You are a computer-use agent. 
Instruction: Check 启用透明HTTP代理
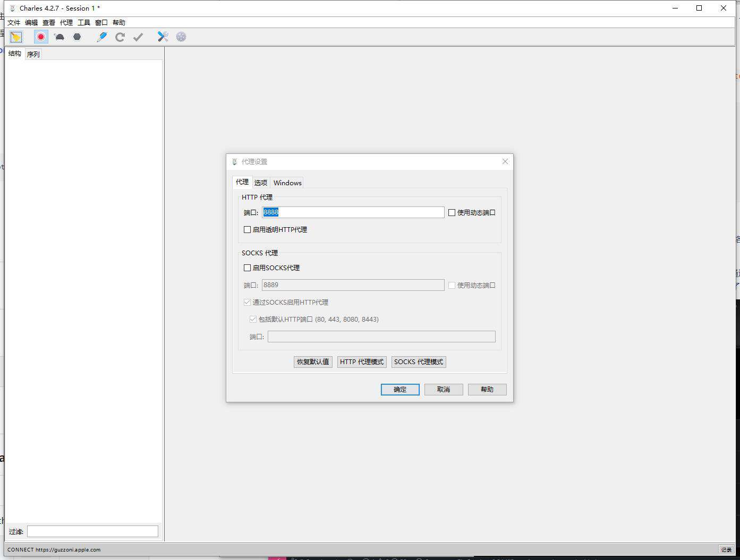point(247,229)
